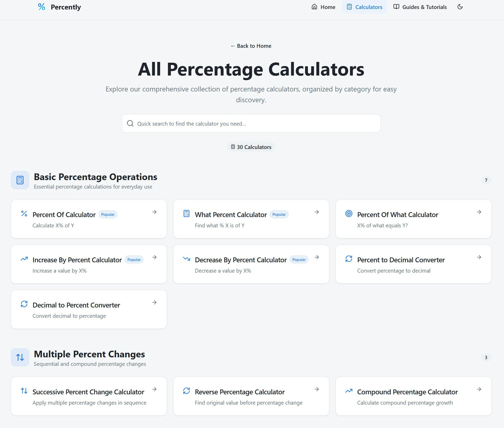The image size is (504, 428).
Task: Click the Percently percent logo icon
Action: point(42,7)
